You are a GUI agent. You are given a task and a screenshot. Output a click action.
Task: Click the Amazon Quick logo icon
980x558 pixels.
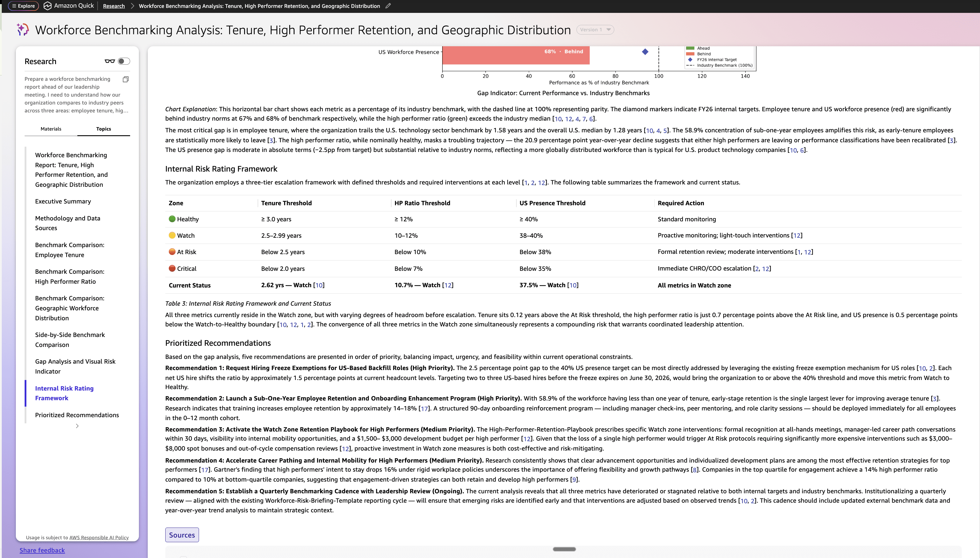pos(47,6)
